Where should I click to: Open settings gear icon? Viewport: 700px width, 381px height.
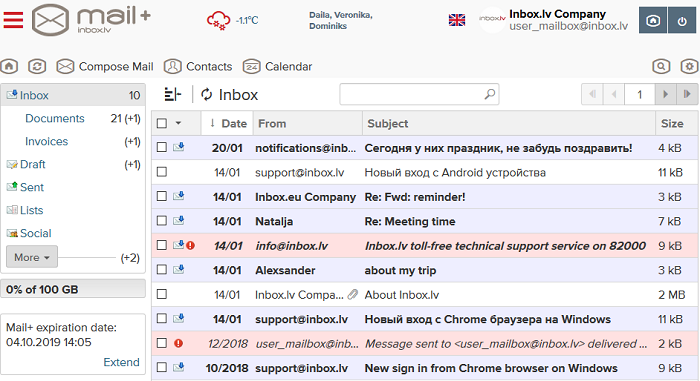689,67
